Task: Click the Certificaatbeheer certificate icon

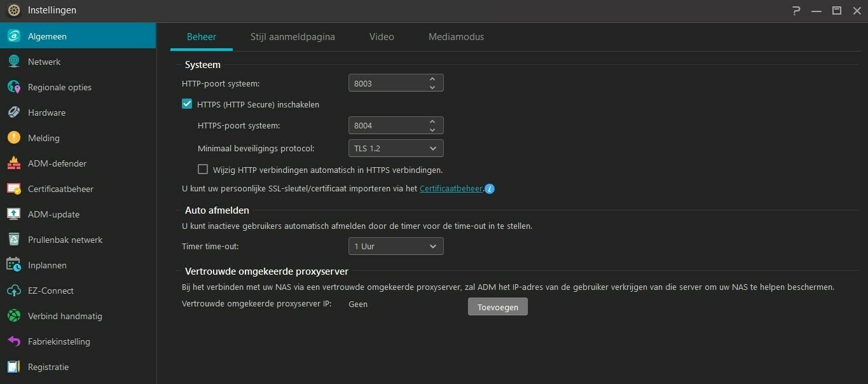Action: [14, 189]
